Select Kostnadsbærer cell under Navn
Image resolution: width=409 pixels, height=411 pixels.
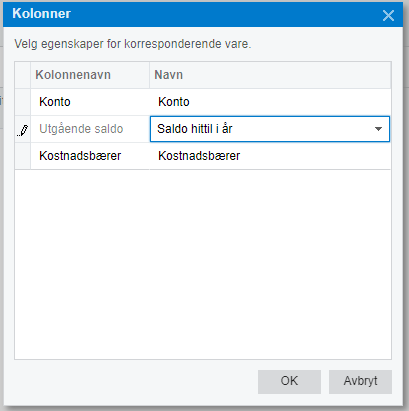pyautogui.click(x=270, y=156)
